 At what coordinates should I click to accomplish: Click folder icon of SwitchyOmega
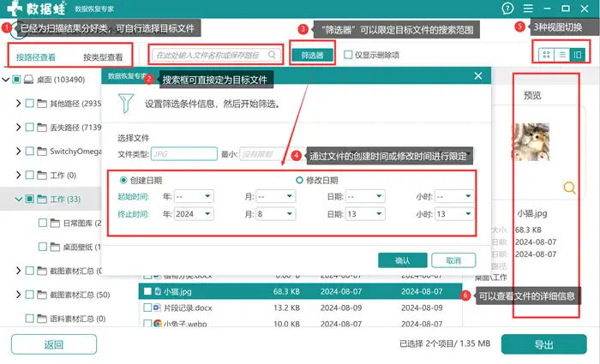[42, 151]
